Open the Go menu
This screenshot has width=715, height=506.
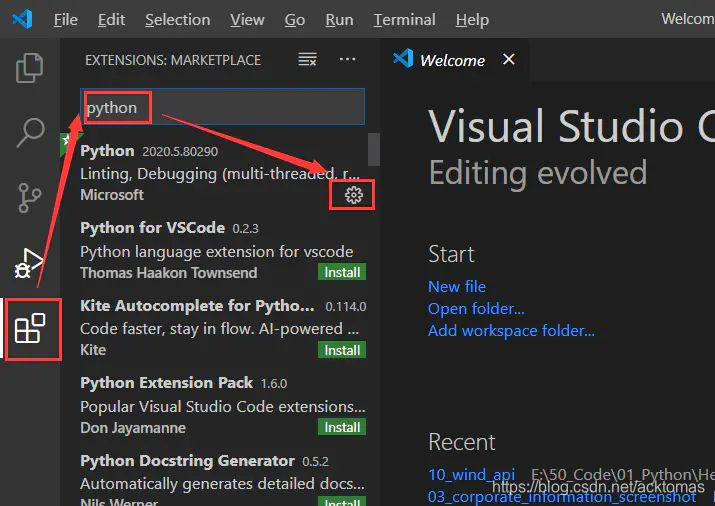pos(295,20)
